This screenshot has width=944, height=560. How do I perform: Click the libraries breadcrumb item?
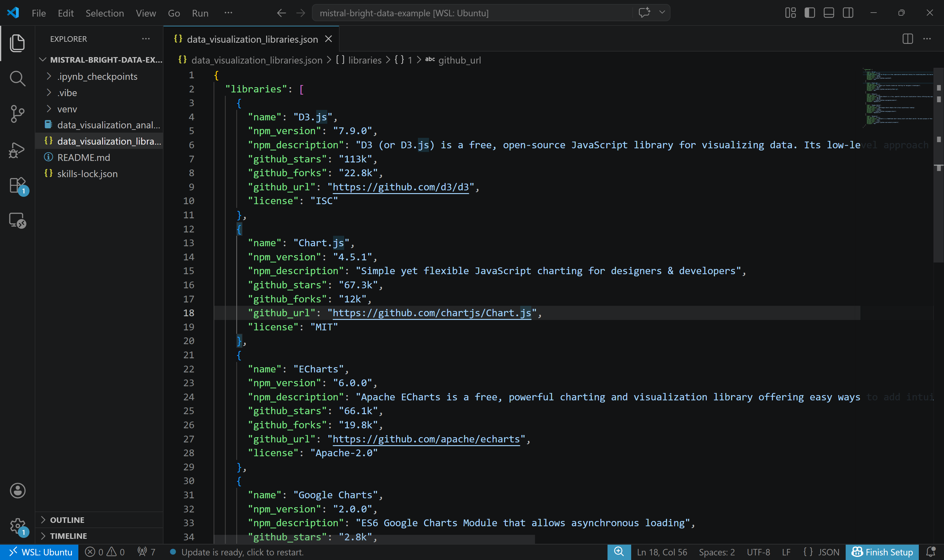coord(364,60)
